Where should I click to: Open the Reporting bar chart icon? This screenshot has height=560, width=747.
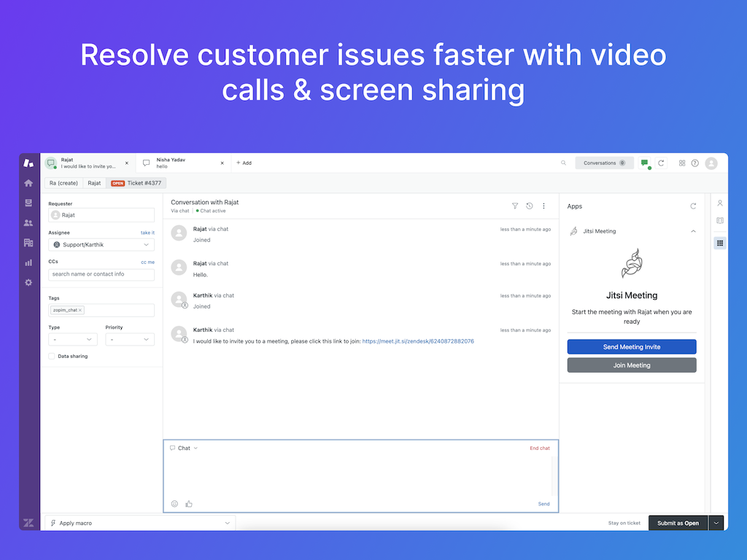pos(28,262)
